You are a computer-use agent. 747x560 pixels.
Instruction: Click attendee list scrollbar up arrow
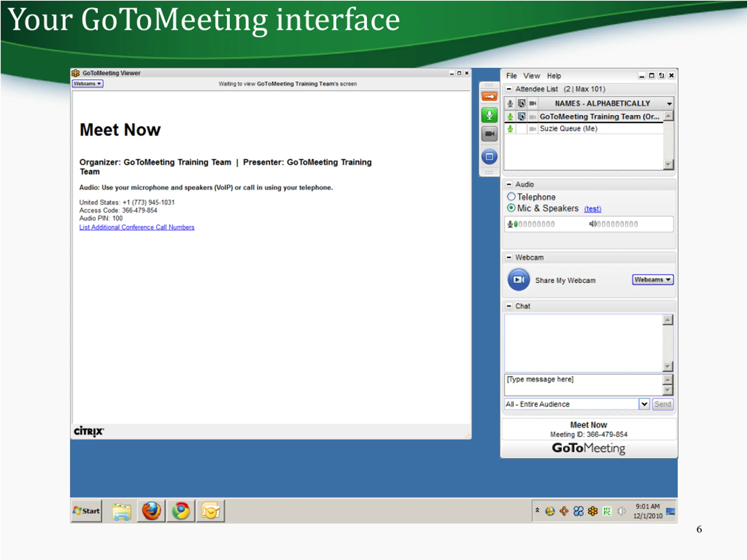[668, 116]
